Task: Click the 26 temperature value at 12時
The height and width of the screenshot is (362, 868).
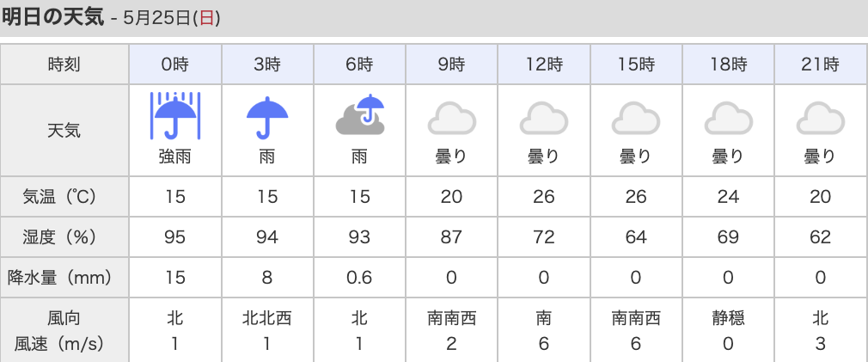Action: [x=544, y=197]
